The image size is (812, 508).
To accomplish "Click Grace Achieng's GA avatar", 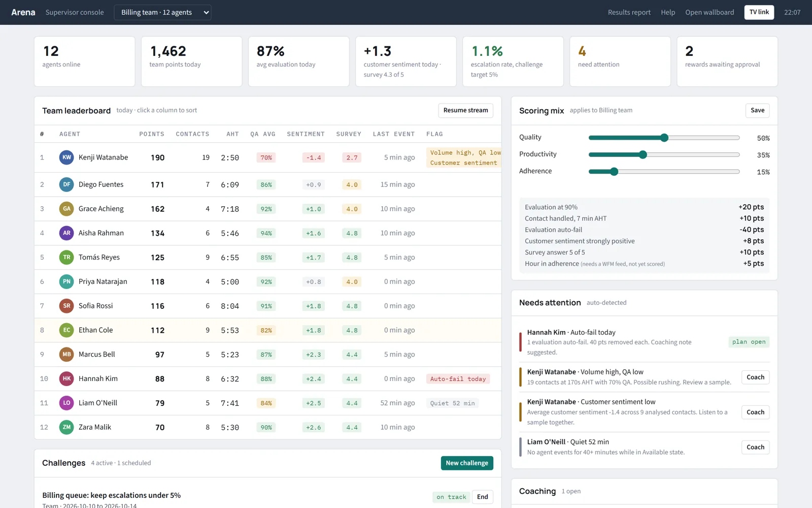I will (x=66, y=209).
